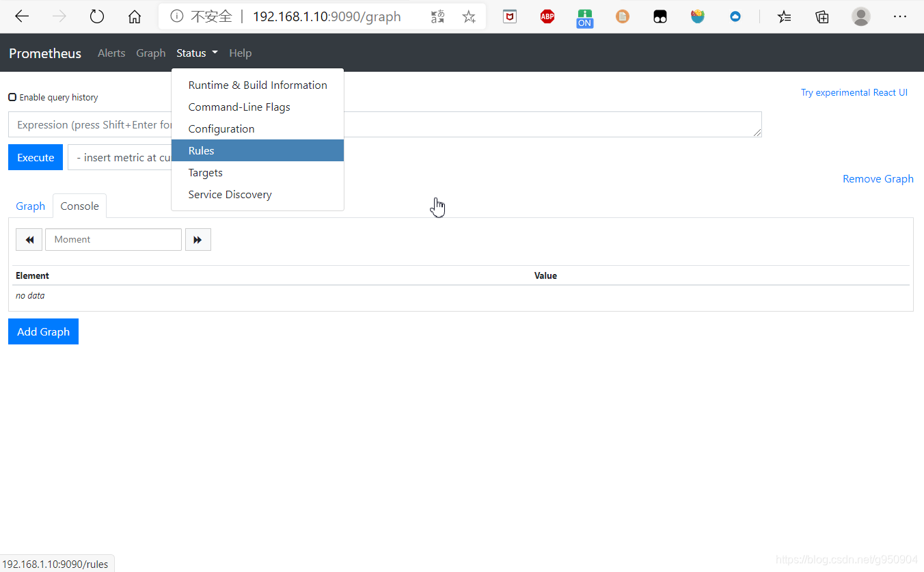Open Service Discovery page
The height and width of the screenshot is (572, 924).
tap(258, 194)
